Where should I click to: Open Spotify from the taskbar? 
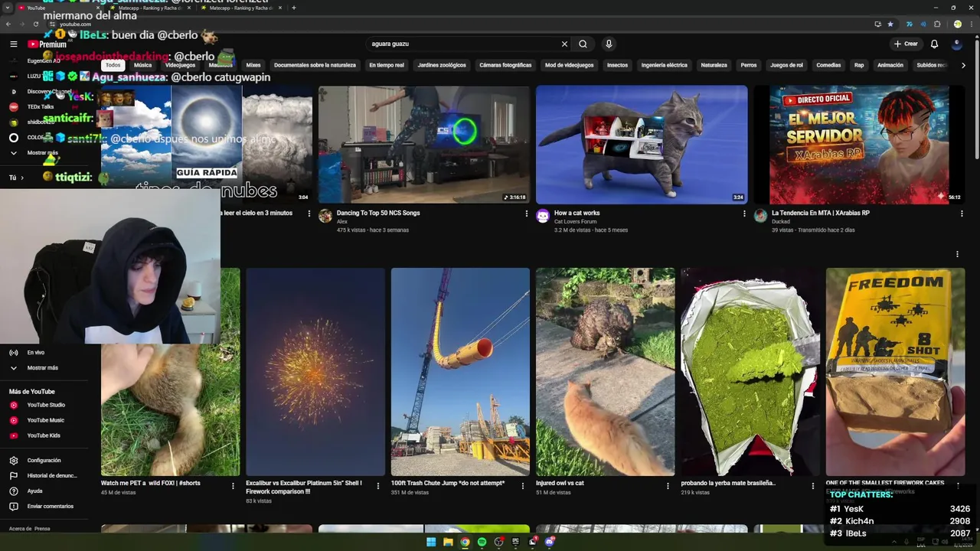tap(482, 542)
